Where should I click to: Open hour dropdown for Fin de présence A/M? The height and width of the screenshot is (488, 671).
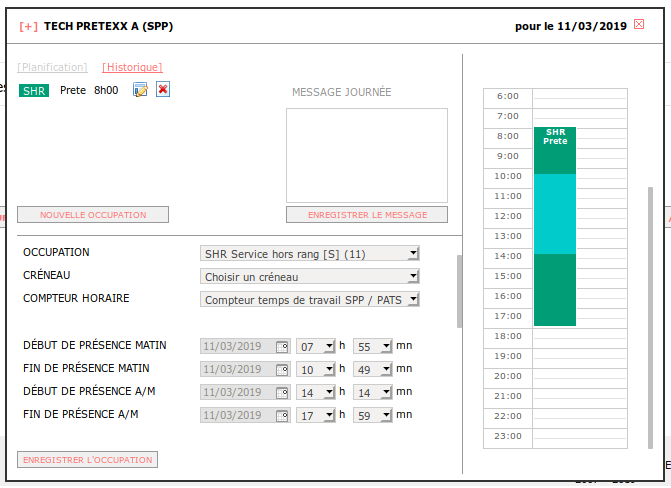[315, 415]
